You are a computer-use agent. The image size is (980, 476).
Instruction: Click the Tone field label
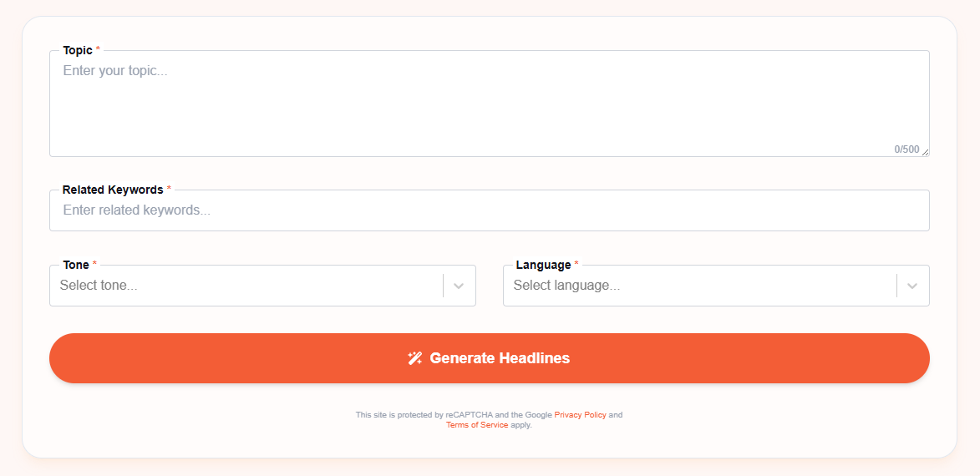76,265
